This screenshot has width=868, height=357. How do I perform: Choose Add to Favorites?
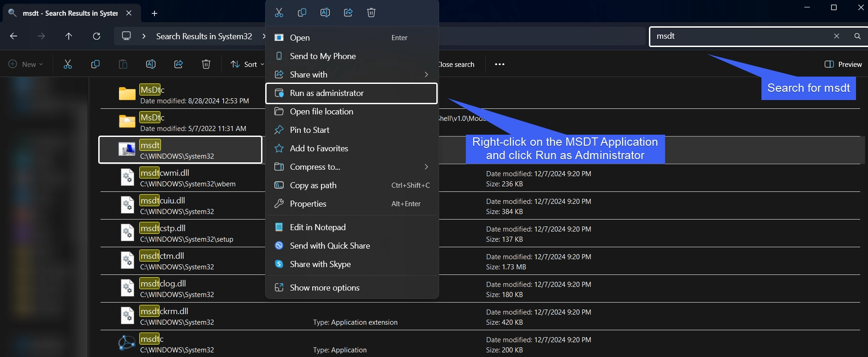351,148
